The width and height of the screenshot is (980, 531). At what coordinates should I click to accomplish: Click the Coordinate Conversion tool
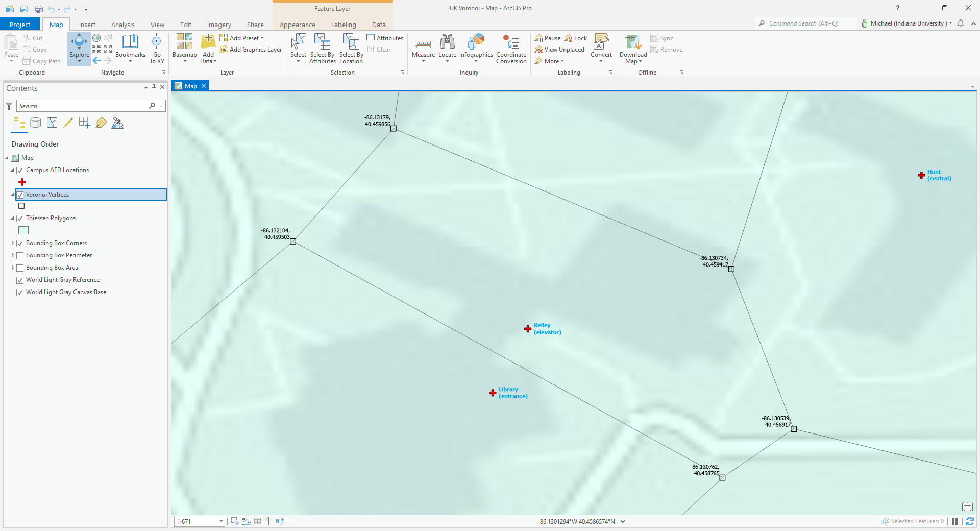(510, 49)
